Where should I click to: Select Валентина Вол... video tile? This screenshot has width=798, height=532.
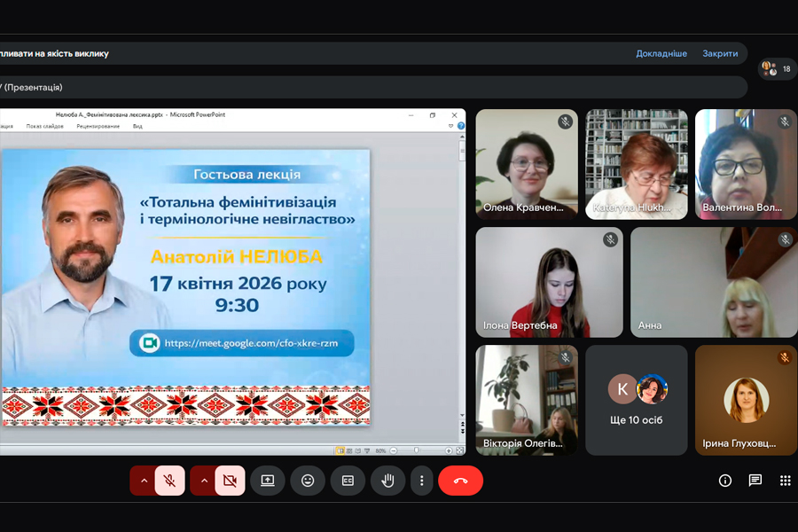pos(746,164)
